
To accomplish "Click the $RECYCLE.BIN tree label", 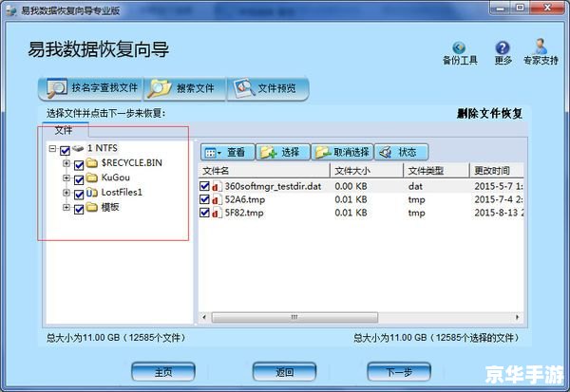I will [x=132, y=162].
